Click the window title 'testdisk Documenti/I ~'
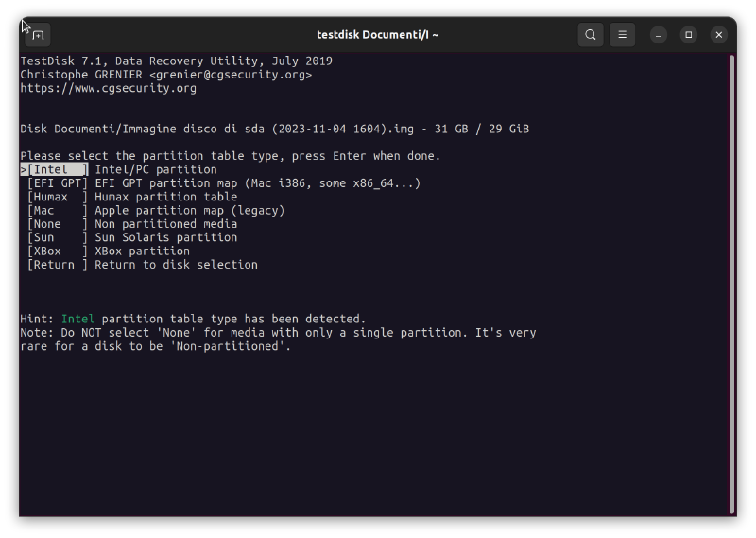Image resolution: width=756 pixels, height=538 pixels. [377, 35]
